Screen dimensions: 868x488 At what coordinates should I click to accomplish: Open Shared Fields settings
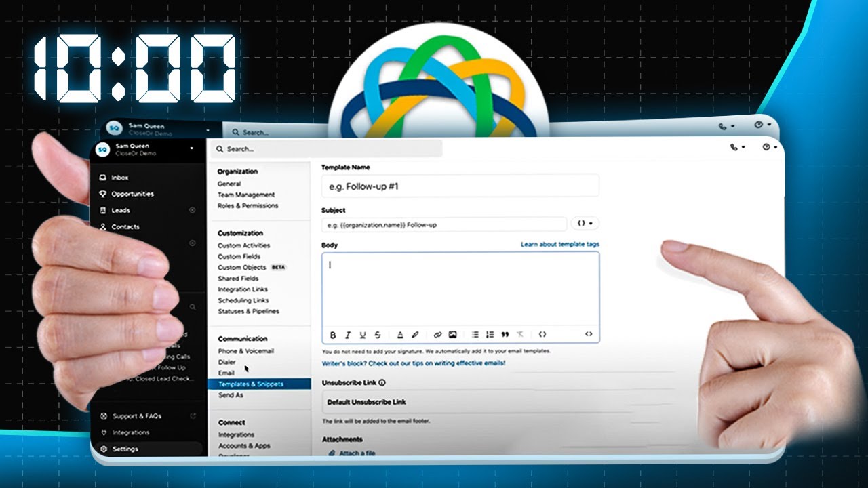(x=238, y=278)
